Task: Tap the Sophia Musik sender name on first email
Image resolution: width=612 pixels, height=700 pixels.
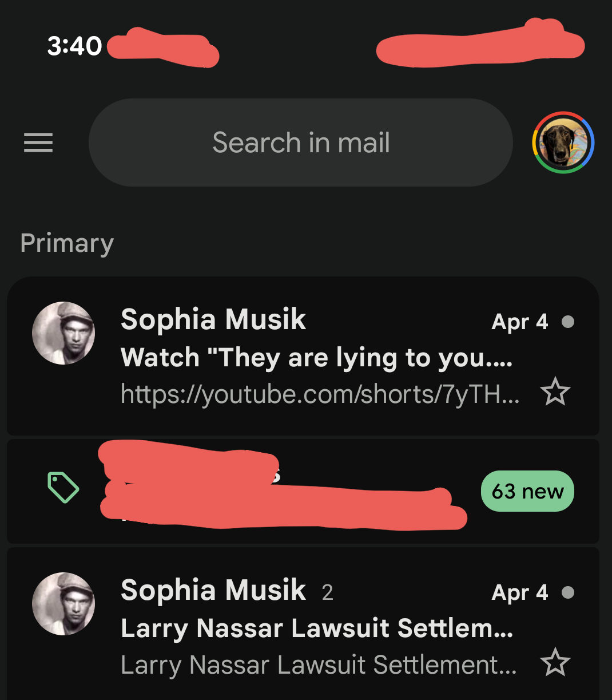Action: point(213,319)
